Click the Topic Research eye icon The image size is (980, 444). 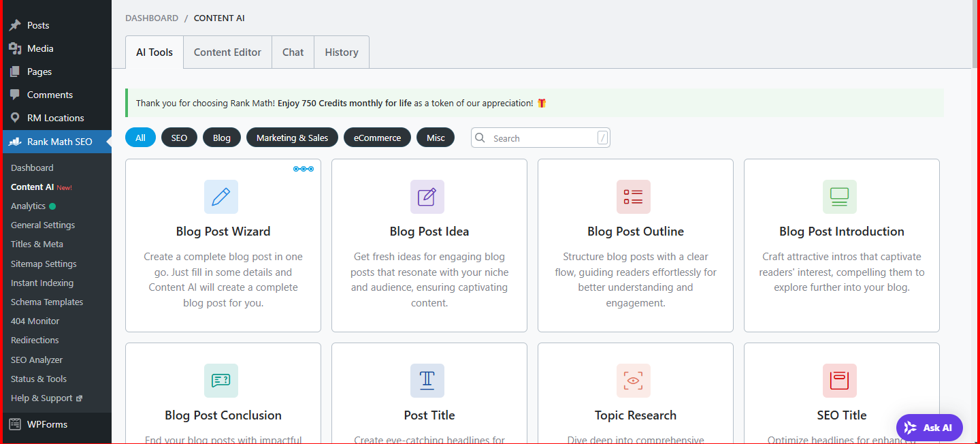(x=634, y=381)
